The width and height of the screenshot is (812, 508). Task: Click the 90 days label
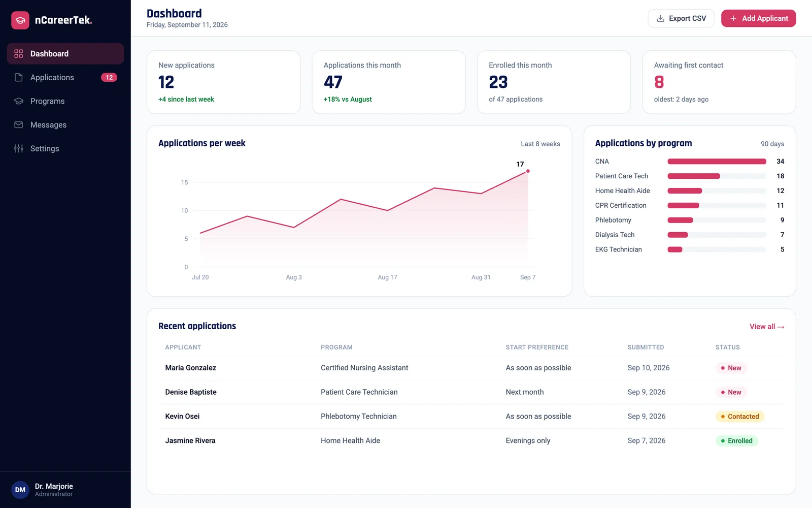(772, 144)
